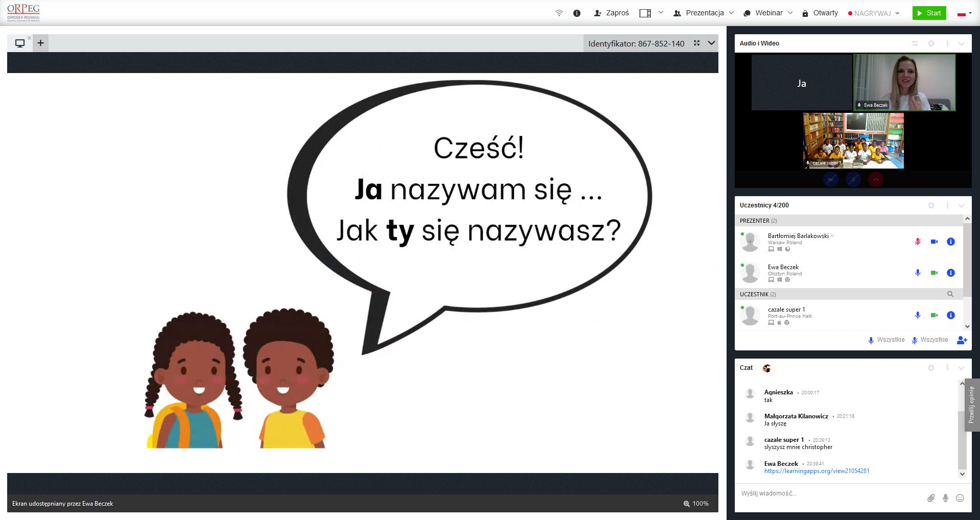Click the emoji icon in chat

tap(960, 498)
